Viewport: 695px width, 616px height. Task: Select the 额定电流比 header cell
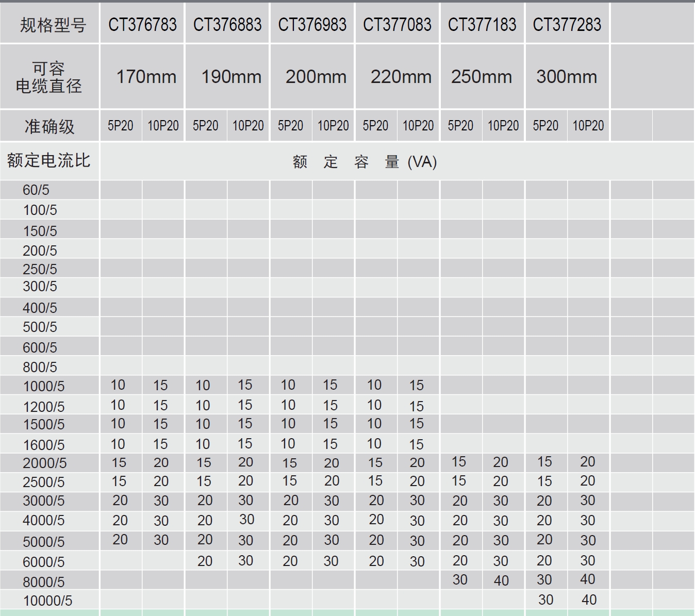coord(48,160)
